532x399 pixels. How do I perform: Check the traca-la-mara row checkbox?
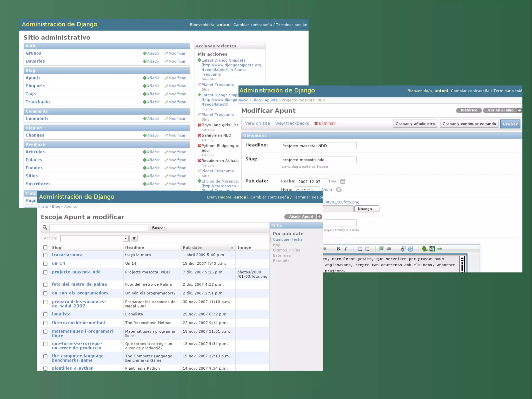click(45, 255)
